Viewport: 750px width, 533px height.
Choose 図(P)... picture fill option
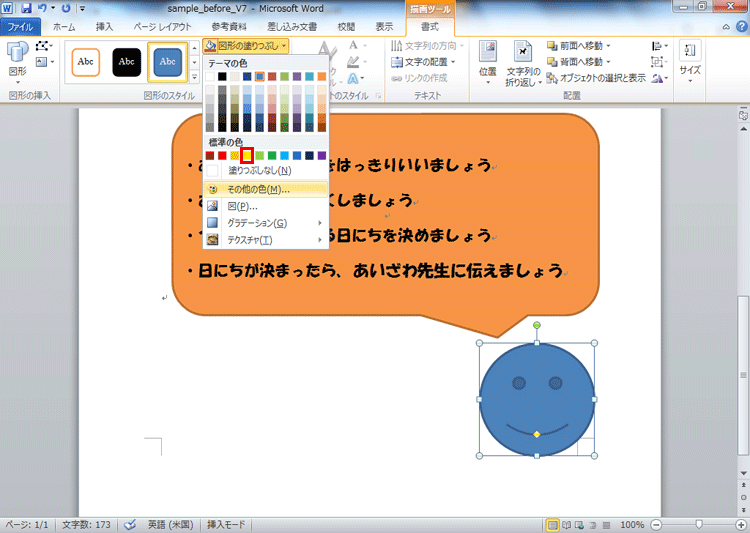(x=265, y=206)
